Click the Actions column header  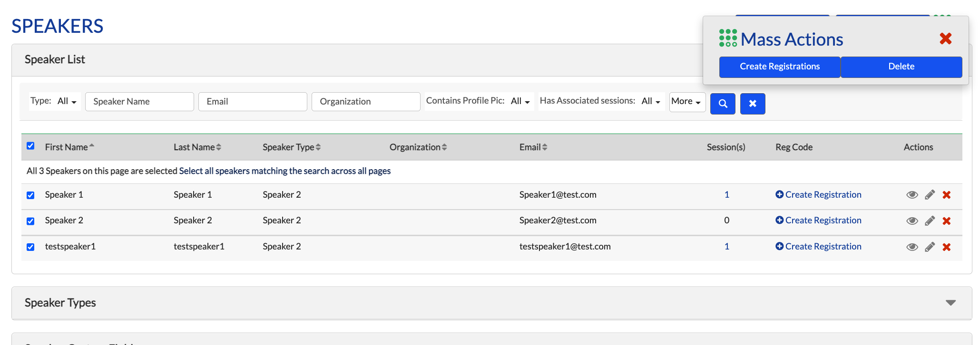918,147
